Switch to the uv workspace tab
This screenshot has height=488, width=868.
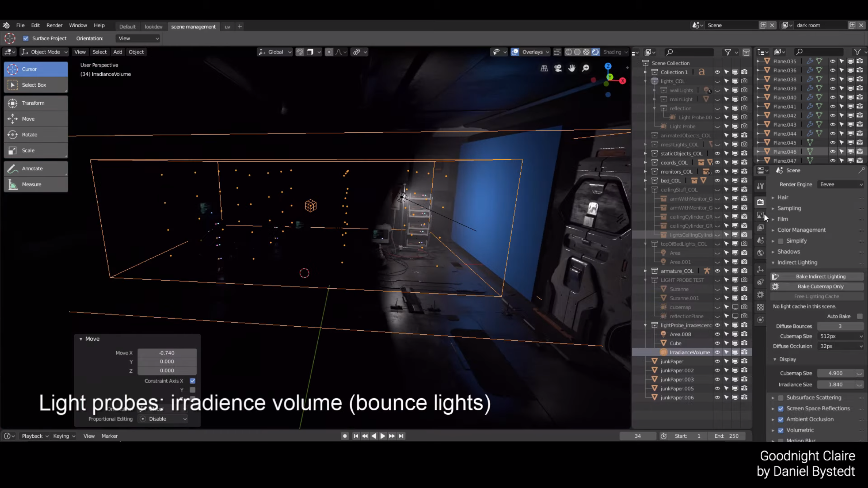pos(227,27)
